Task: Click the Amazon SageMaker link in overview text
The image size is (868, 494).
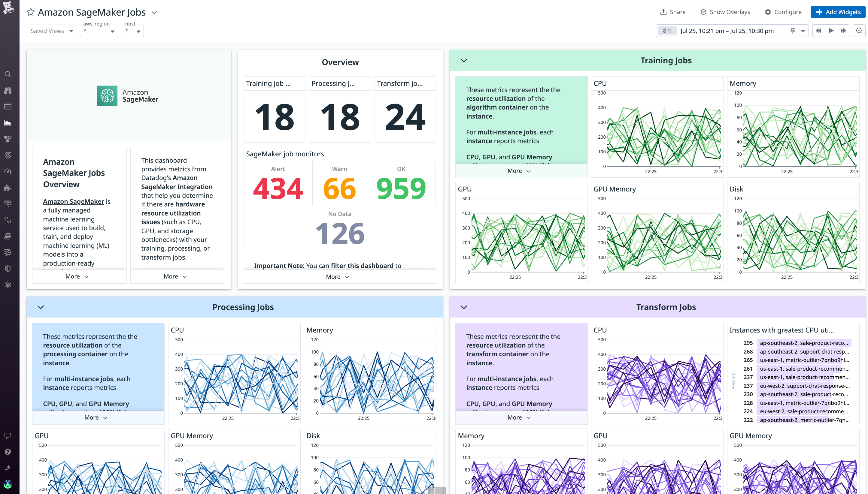Action: click(x=73, y=201)
